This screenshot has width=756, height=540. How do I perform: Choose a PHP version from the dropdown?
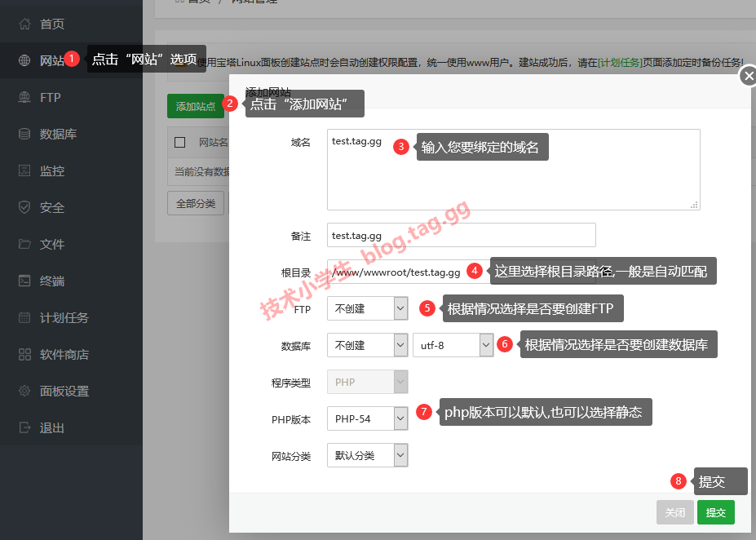[367, 418]
